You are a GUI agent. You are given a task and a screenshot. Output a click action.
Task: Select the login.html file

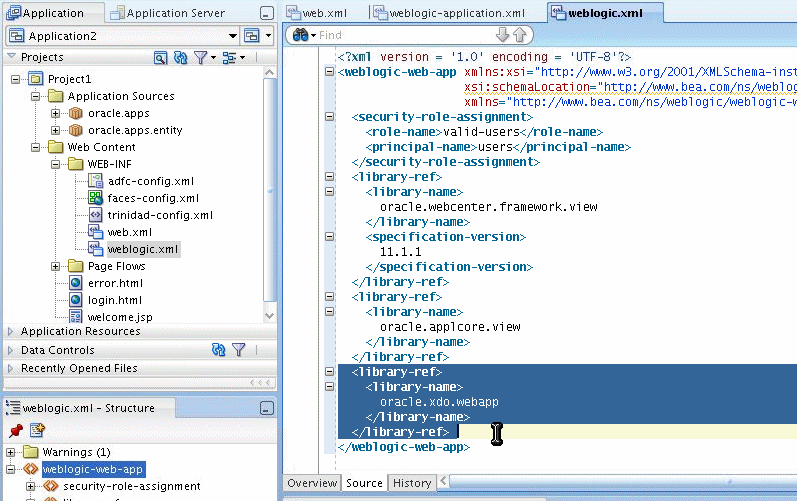point(114,300)
